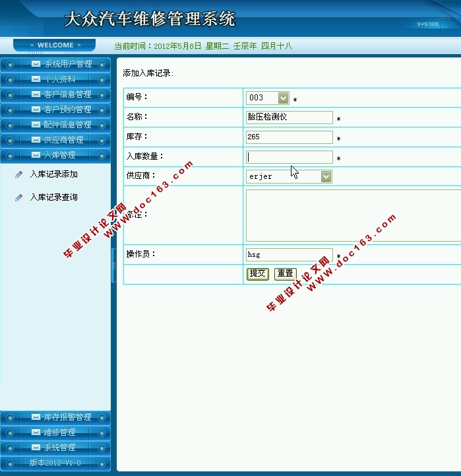
Task: Click the 名称 field with 胎压检测仪
Action: point(290,117)
